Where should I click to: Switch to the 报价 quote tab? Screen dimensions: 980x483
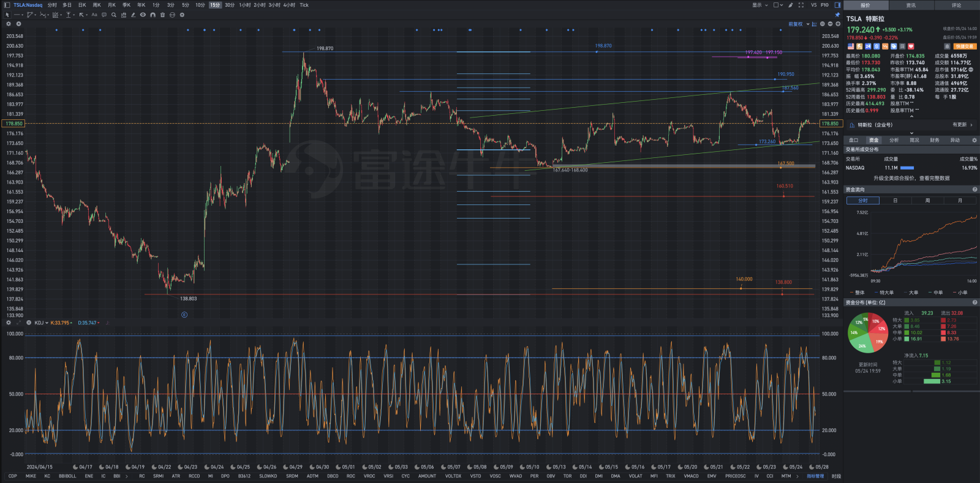pos(865,5)
